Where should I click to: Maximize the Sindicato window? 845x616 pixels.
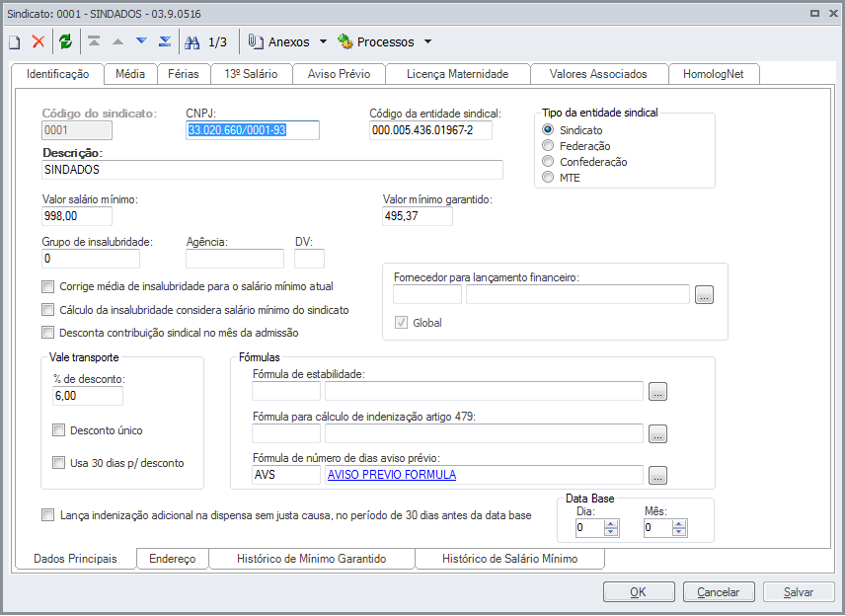(x=814, y=14)
